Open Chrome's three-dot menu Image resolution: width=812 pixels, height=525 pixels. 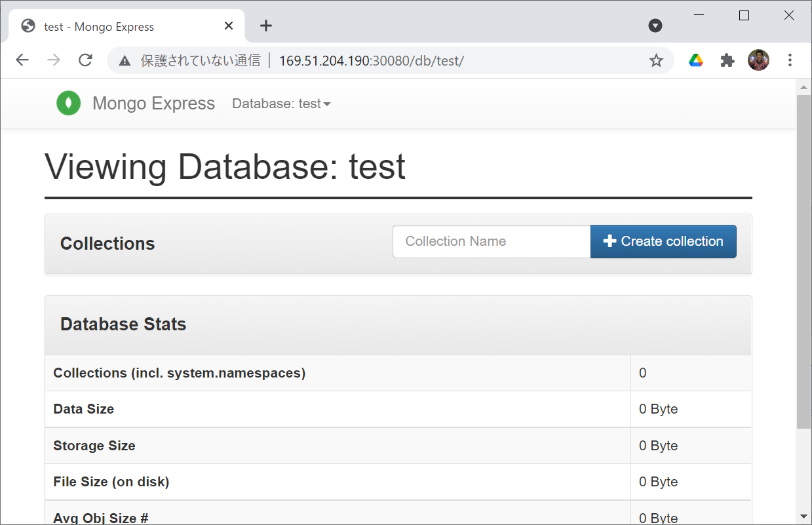790,60
